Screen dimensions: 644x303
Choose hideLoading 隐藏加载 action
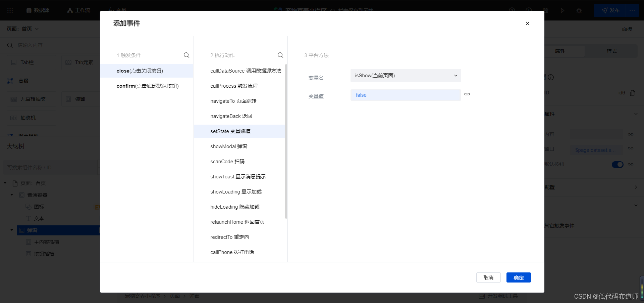point(239,207)
